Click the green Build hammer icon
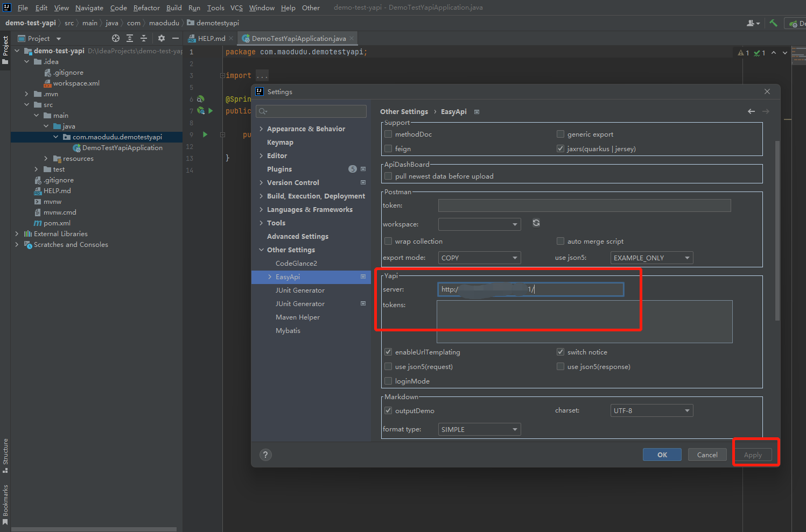 click(773, 23)
